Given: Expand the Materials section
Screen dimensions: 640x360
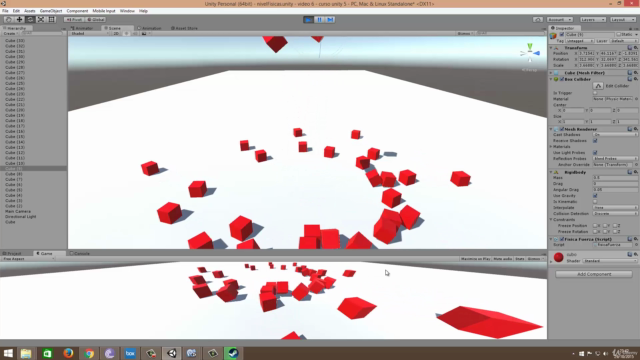Looking at the screenshot, I should tap(551, 147).
